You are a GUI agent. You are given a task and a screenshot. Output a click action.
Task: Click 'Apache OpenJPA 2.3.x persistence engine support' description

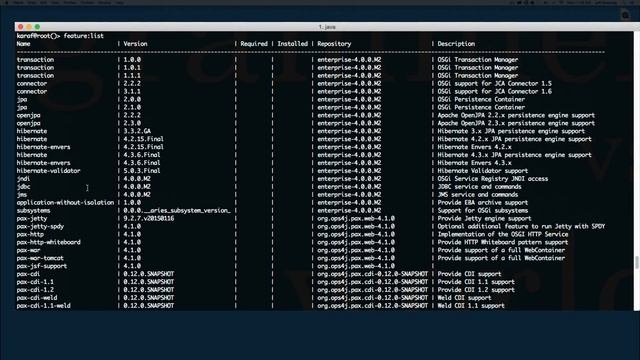[x=516, y=123]
